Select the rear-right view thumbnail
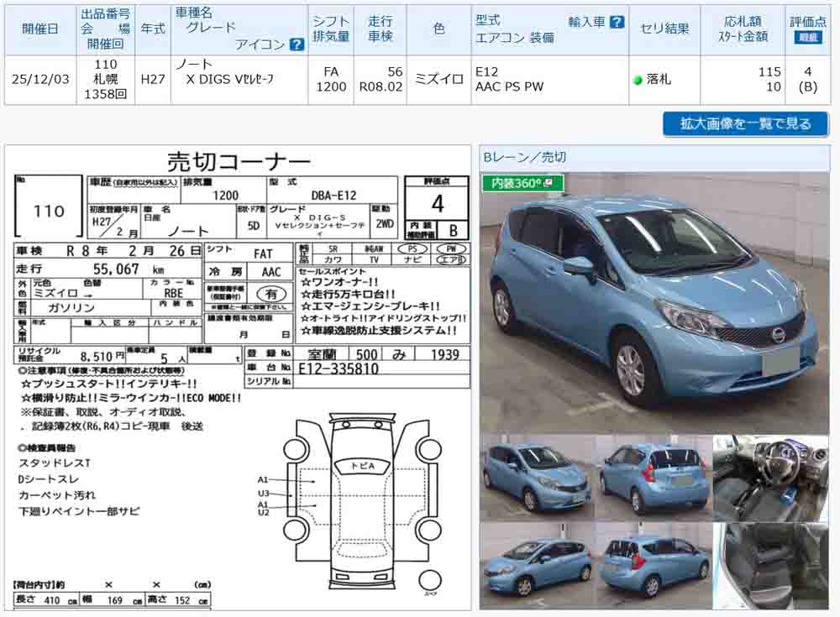The width and height of the screenshot is (840, 617). (x=654, y=477)
